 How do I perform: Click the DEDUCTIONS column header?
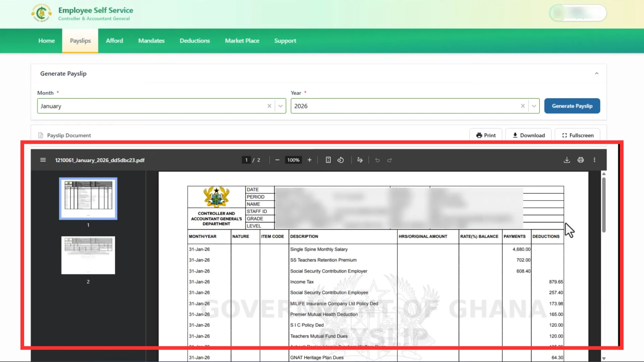[546, 236]
